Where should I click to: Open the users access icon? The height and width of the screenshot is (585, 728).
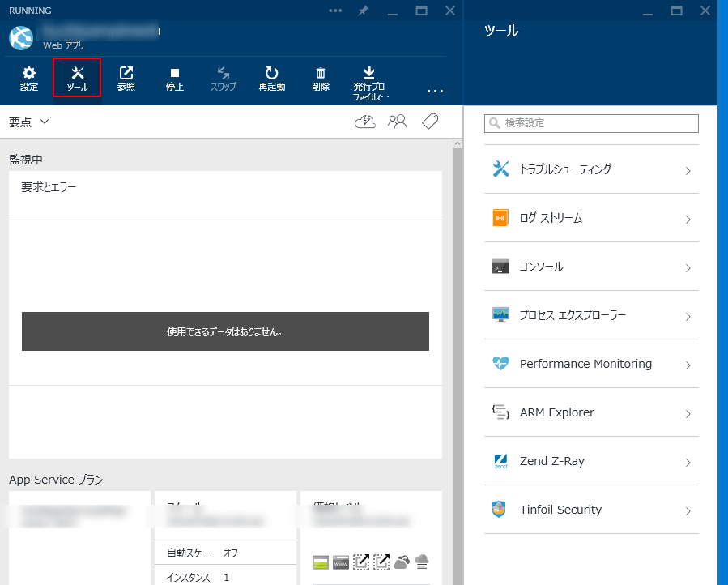coord(397,122)
